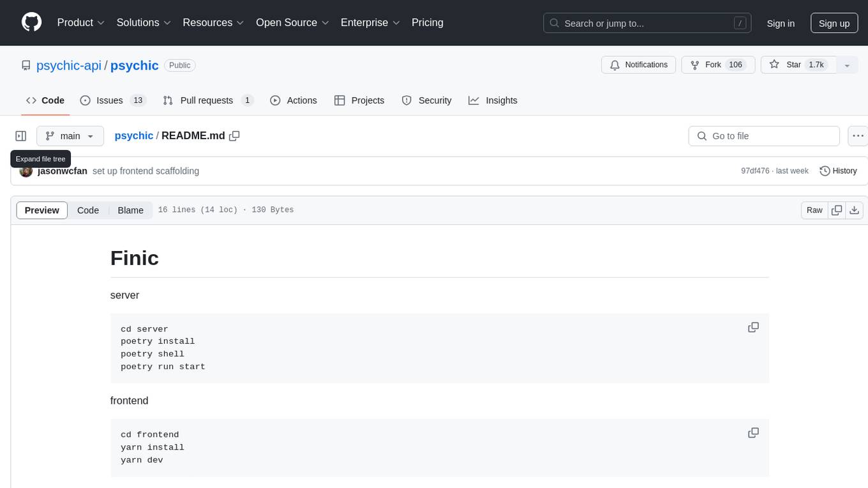This screenshot has width=868, height=488.
Task: Expand the Product menu
Action: click(81, 22)
